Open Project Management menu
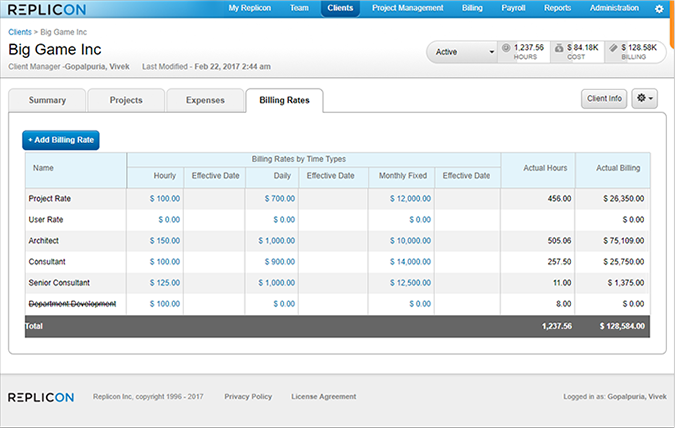This screenshot has height=428, width=675. (407, 8)
